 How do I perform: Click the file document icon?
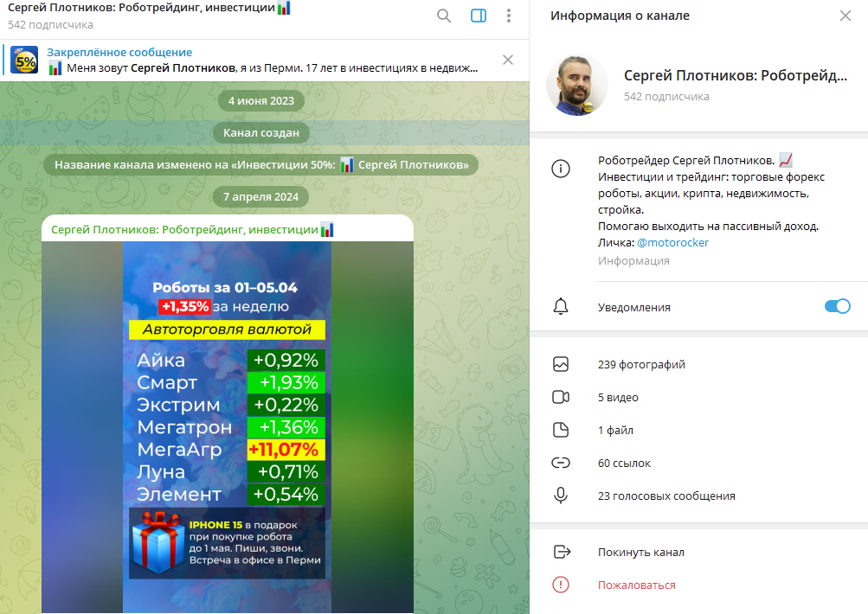click(560, 430)
